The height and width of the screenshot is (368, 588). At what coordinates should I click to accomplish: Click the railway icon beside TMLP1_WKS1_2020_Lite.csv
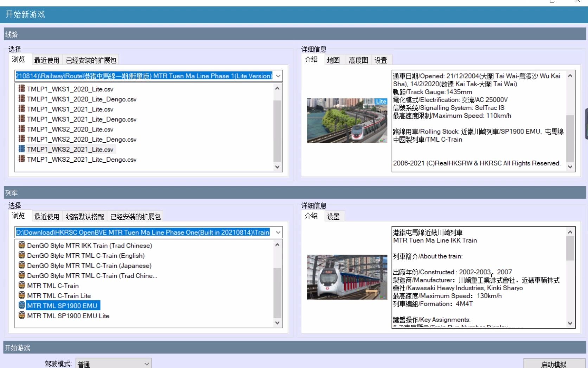(x=21, y=89)
